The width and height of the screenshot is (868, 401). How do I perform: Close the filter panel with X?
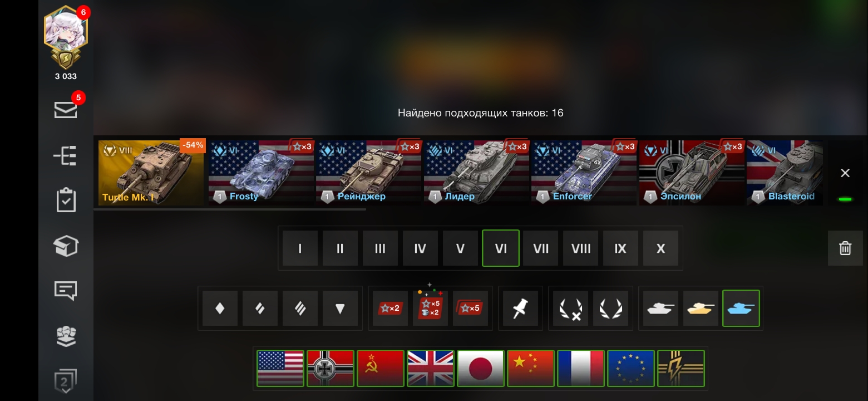845,173
